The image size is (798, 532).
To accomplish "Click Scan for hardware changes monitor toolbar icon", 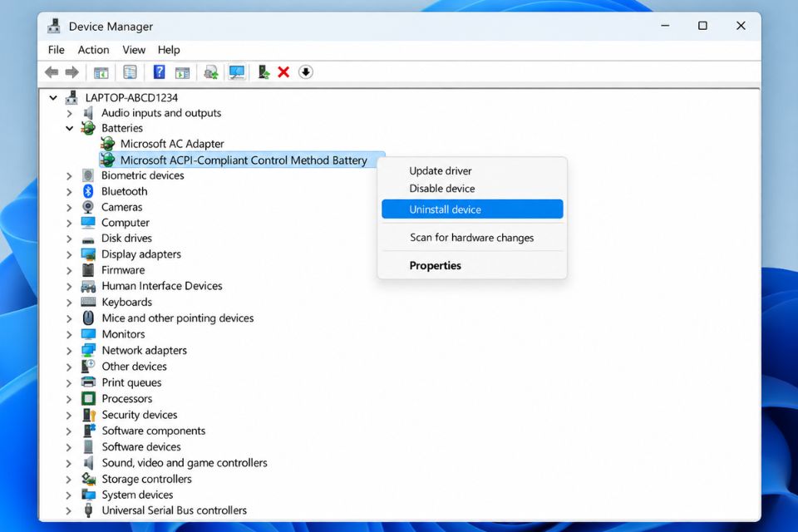I will pyautogui.click(x=237, y=72).
